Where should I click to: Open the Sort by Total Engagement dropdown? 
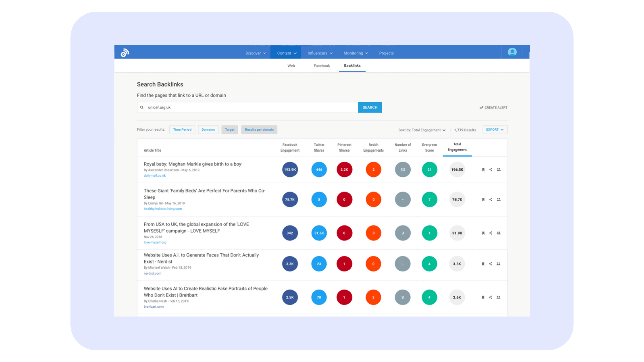[422, 130]
